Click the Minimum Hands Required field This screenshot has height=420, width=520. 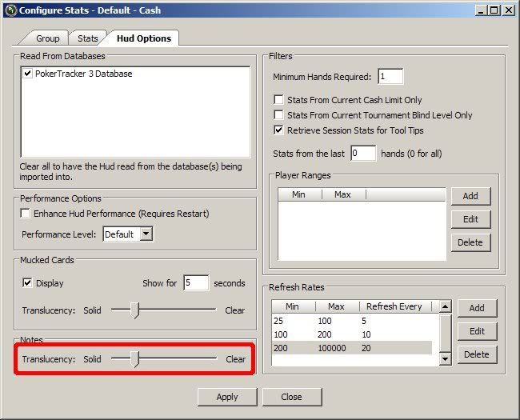point(390,77)
